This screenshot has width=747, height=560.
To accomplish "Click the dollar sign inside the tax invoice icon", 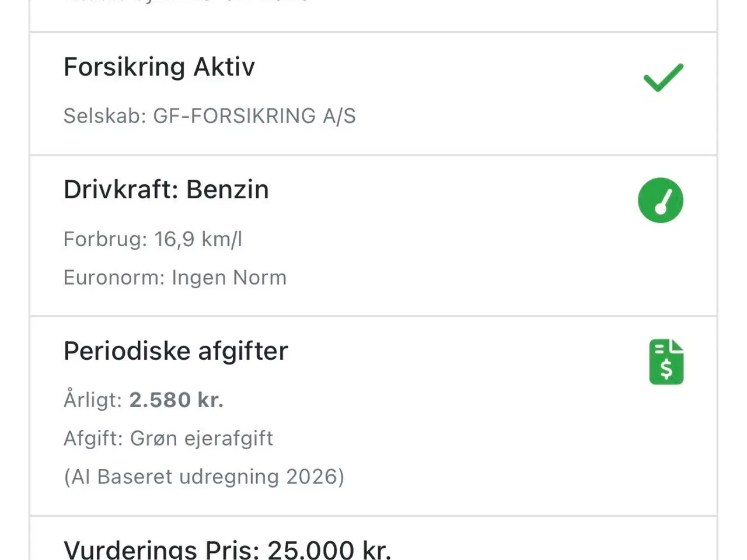I will 667,369.
